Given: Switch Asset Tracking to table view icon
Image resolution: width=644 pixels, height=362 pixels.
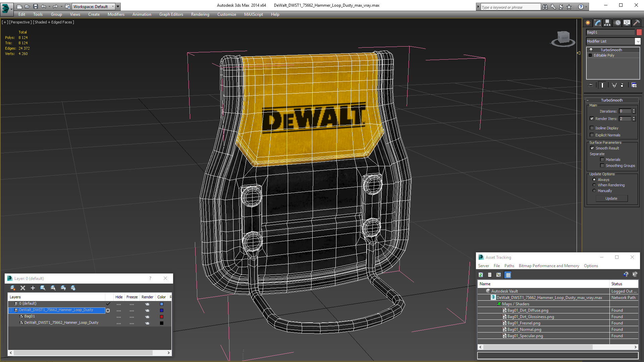Looking at the screenshot, I should tap(508, 275).
